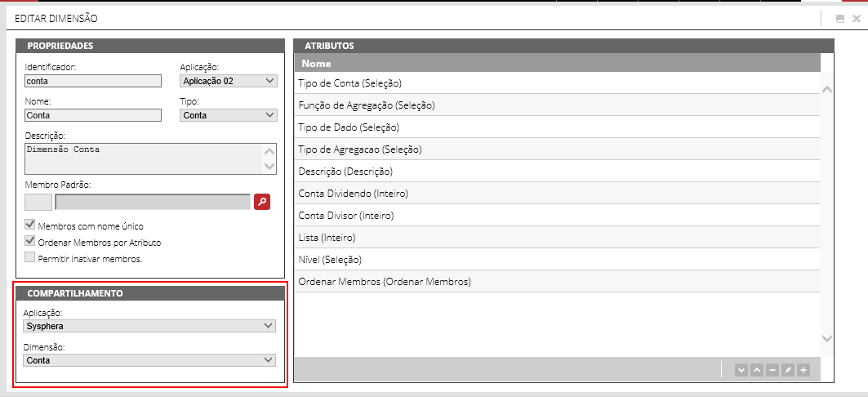This screenshot has height=397, width=868.
Task: Toggle Ordenar Membros por Atributo checkbox
Action: (x=30, y=241)
